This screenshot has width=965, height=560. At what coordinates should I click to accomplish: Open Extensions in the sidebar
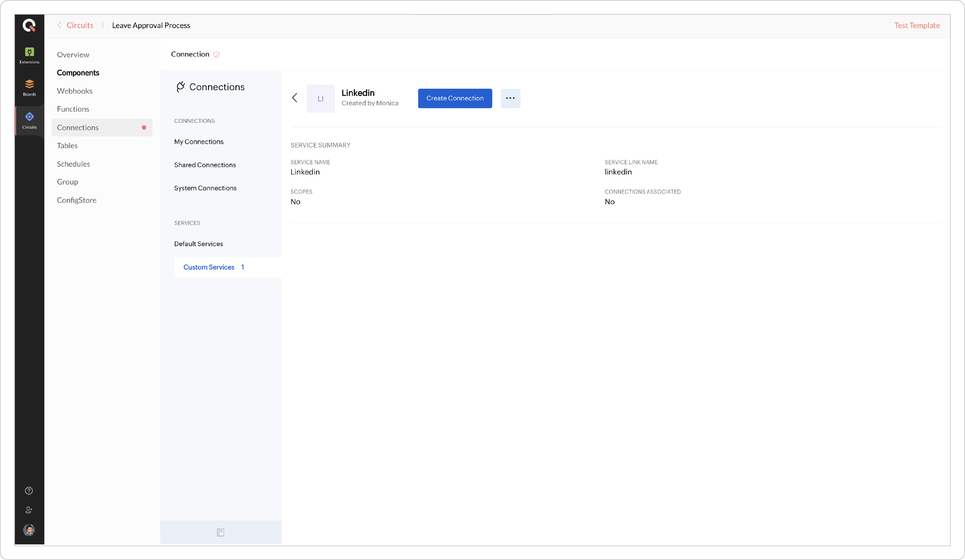pyautogui.click(x=29, y=55)
